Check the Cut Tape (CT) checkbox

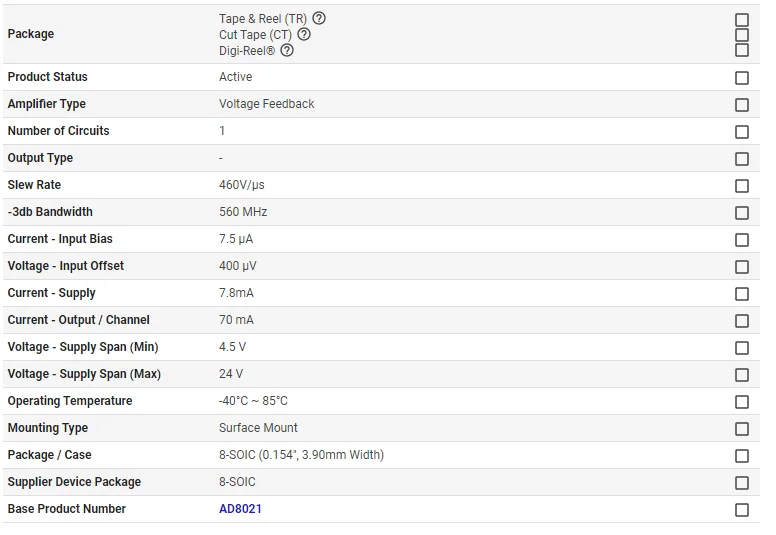742,35
